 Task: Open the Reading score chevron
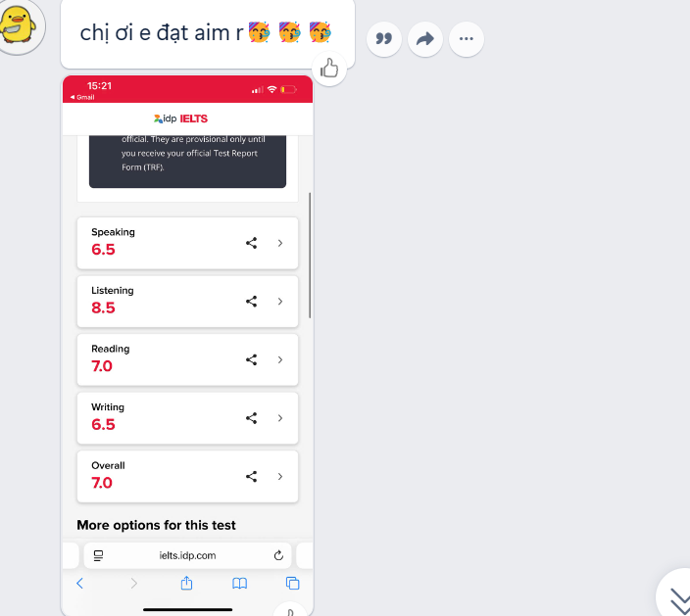[x=280, y=359]
